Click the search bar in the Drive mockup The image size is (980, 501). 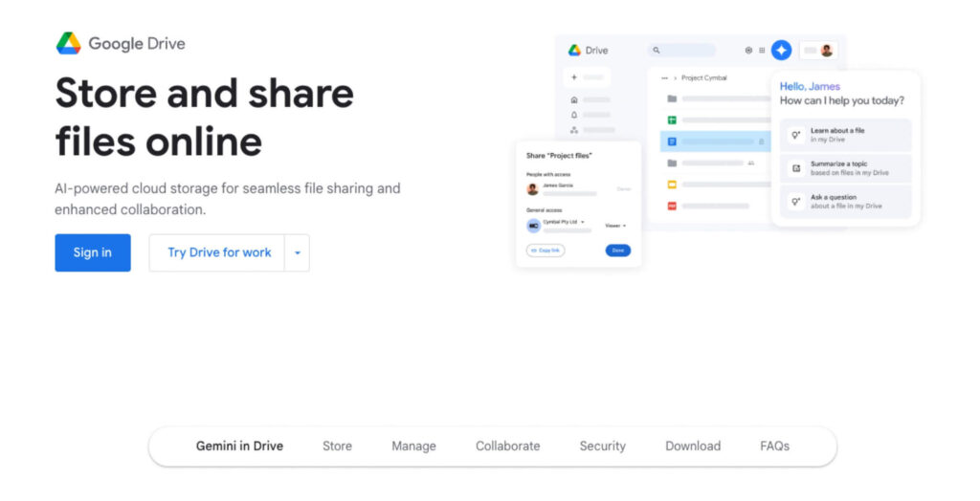681,50
